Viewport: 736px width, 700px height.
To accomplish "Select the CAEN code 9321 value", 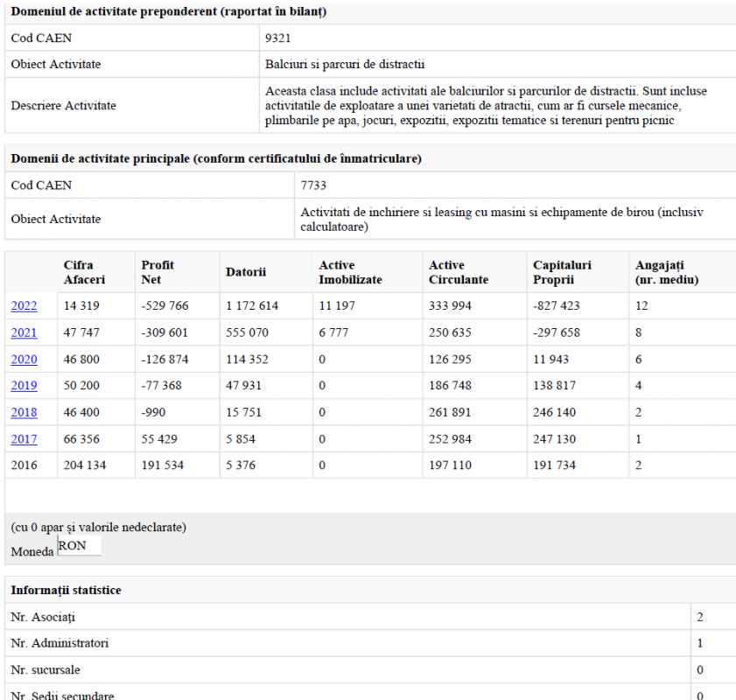I will pyautogui.click(x=278, y=38).
